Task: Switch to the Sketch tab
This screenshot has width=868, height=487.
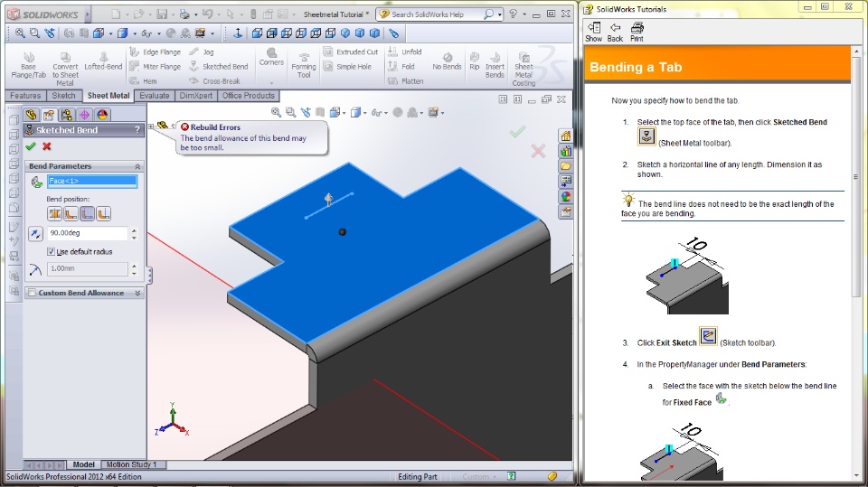Action: coord(63,96)
